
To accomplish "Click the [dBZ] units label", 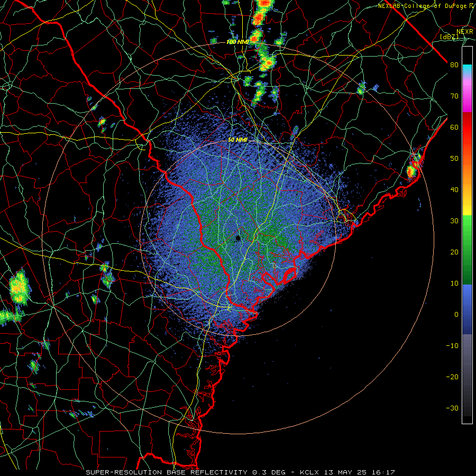I will pos(449,36).
